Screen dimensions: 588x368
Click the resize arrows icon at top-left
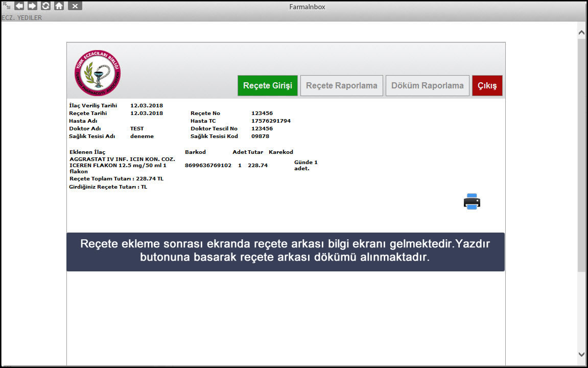(x=6, y=5)
